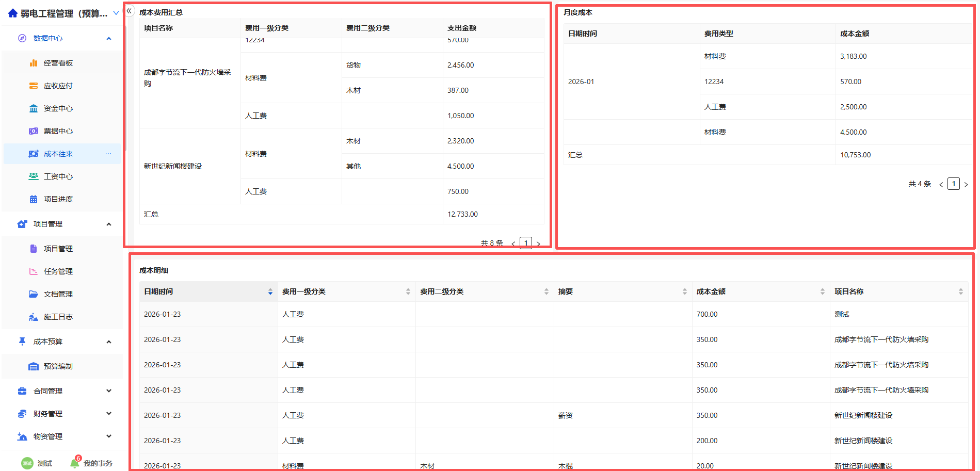The image size is (980, 471).
Task: Open the 预算编制 menu item
Action: coord(58,366)
